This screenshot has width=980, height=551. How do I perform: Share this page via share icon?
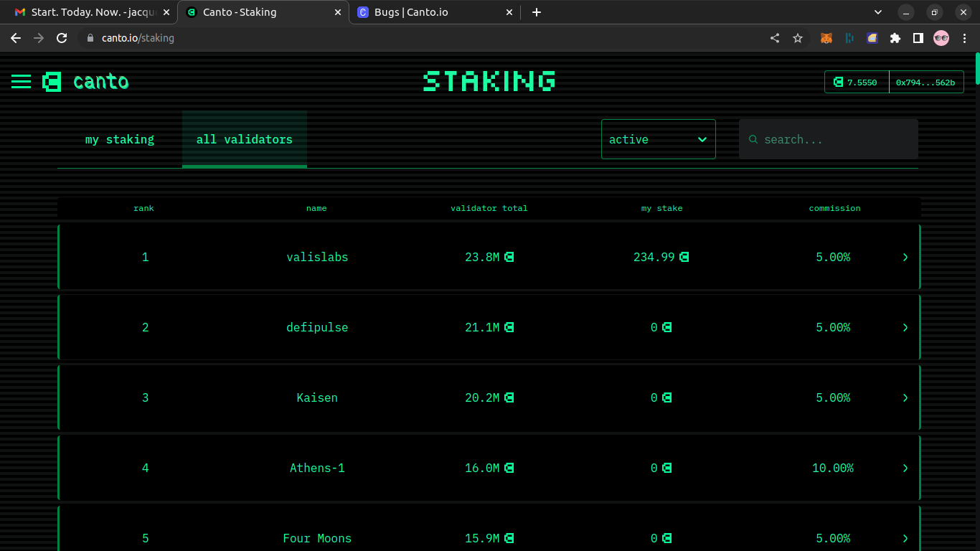pyautogui.click(x=775, y=38)
